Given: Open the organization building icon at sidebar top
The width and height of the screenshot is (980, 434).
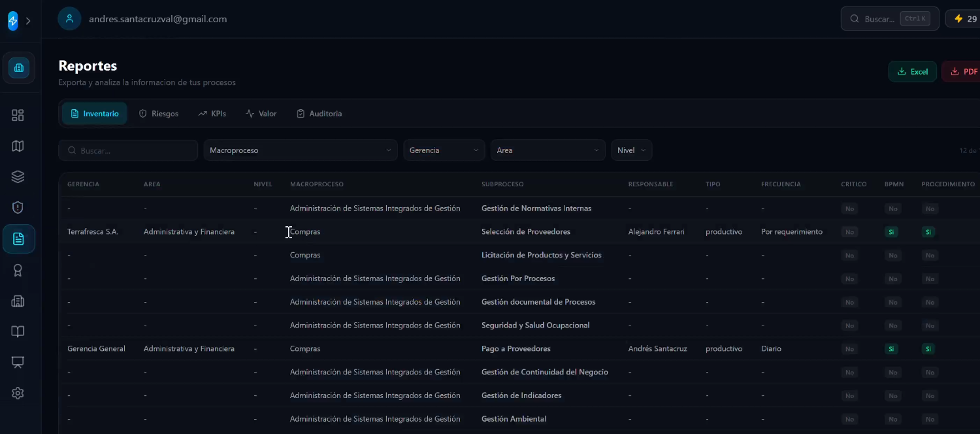Looking at the screenshot, I should [18, 68].
